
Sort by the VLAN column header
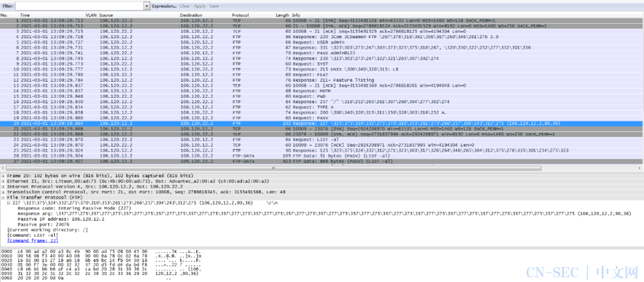coord(91,15)
